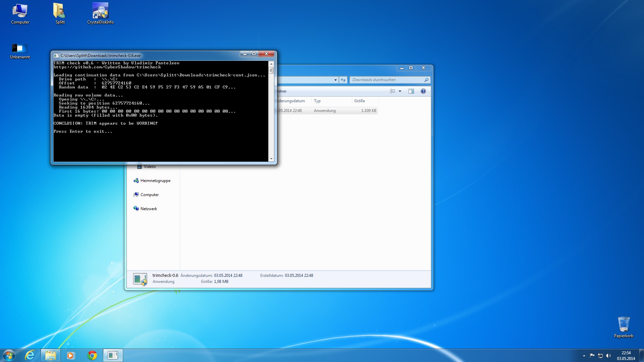644x362 pixels.
Task: Expand the view options dropdown arrow
Action: (400, 91)
